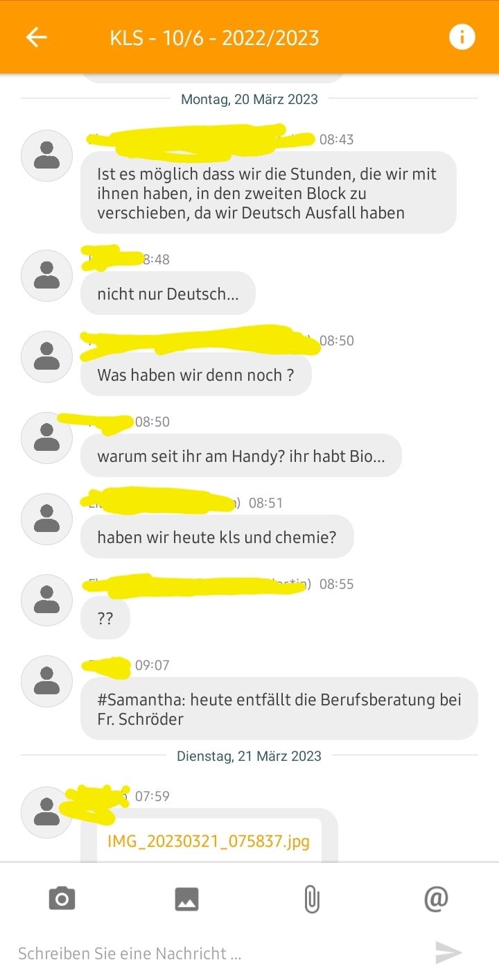This screenshot has width=499, height=980.
Task: Tap avatar next to the '??' message
Action: tap(46, 600)
